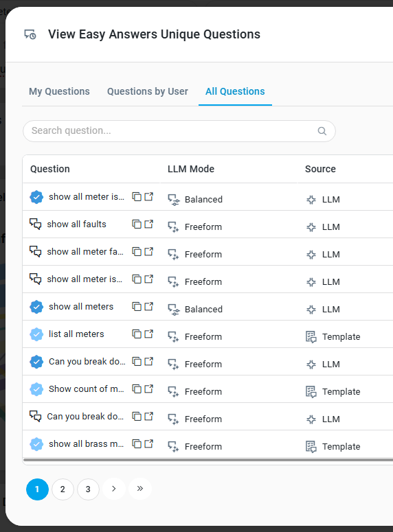Image resolution: width=393 pixels, height=532 pixels.
Task: Copy the 'show all brass m…' question
Action: pos(137,444)
